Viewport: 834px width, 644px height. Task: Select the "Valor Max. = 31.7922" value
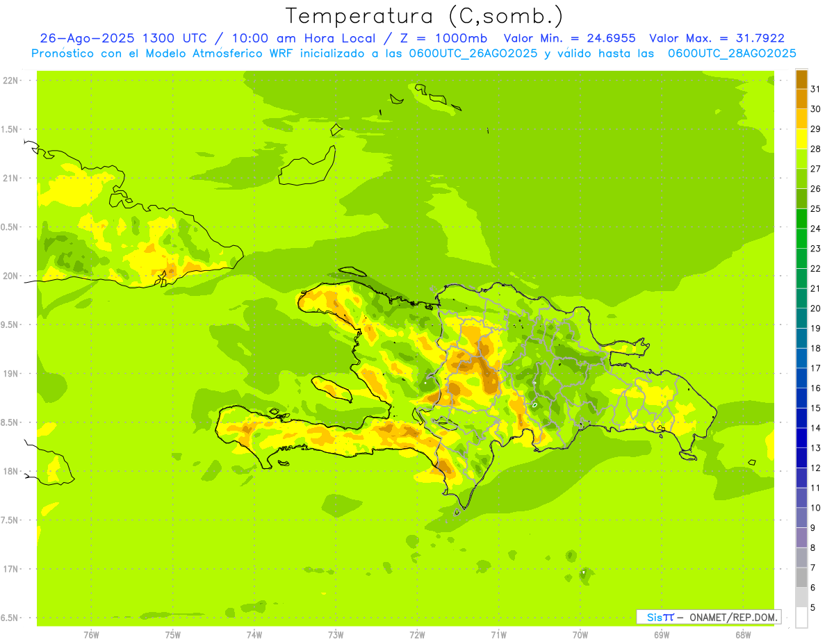coord(717,38)
